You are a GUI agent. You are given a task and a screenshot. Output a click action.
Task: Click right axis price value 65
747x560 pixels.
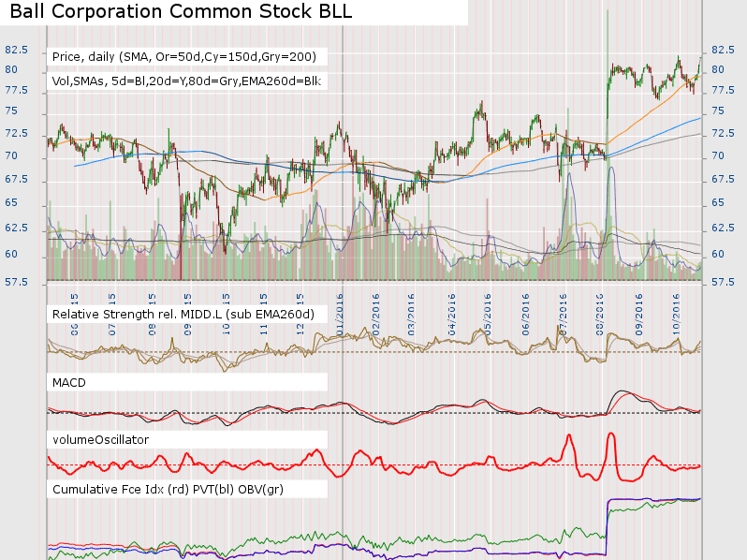point(718,202)
